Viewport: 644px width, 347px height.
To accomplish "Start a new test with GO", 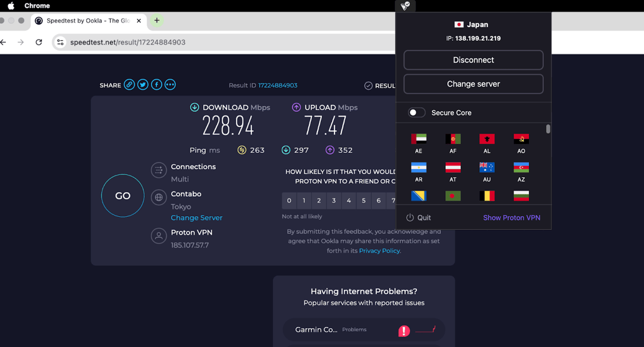I will pyautogui.click(x=123, y=196).
